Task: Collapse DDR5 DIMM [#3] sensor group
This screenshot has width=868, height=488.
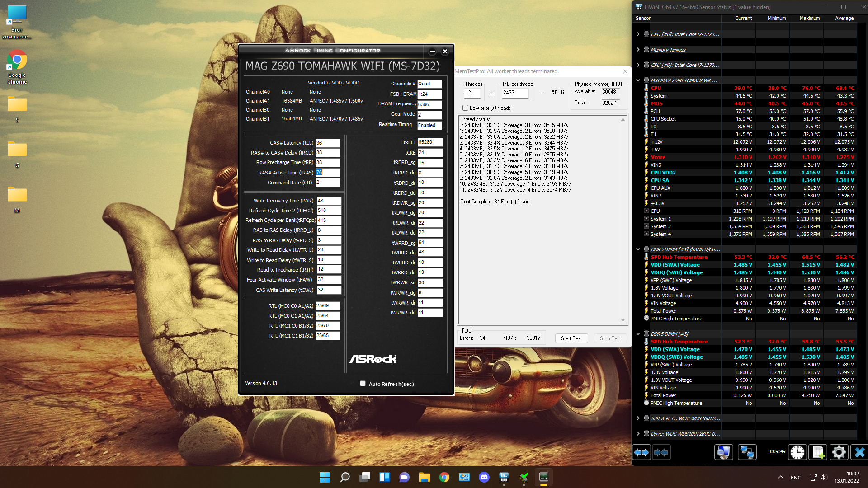Action: pos(638,334)
